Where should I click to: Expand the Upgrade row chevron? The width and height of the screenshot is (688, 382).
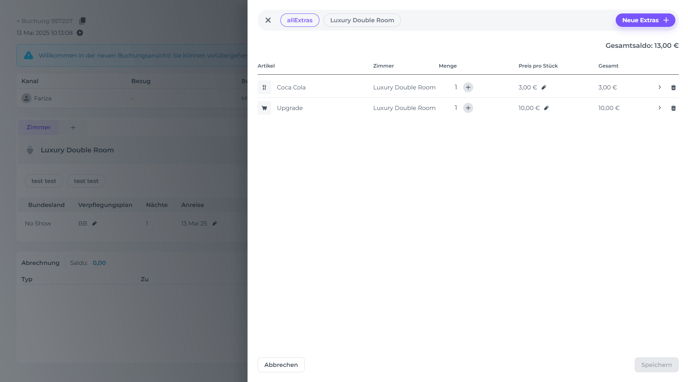coord(659,108)
